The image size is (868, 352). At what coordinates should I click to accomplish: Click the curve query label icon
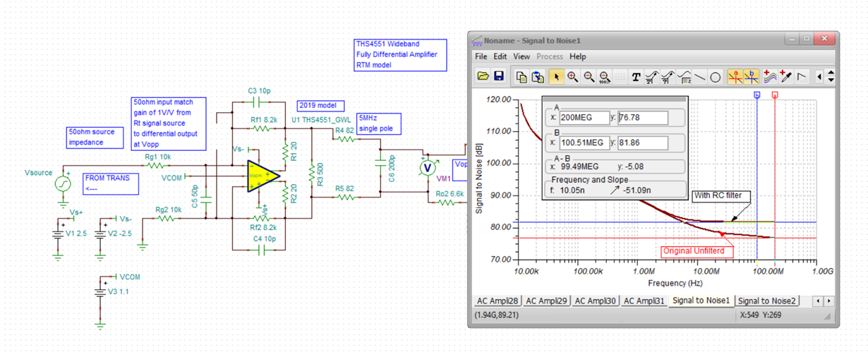[668, 76]
